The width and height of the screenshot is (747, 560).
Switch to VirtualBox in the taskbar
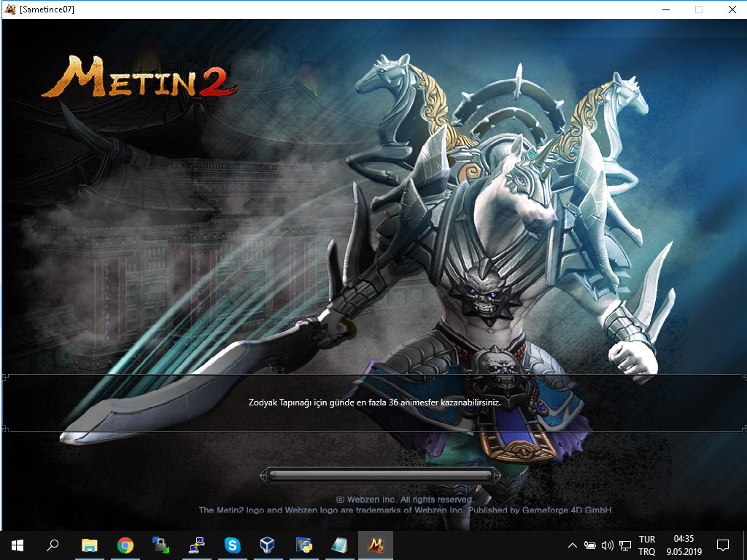tap(268, 545)
